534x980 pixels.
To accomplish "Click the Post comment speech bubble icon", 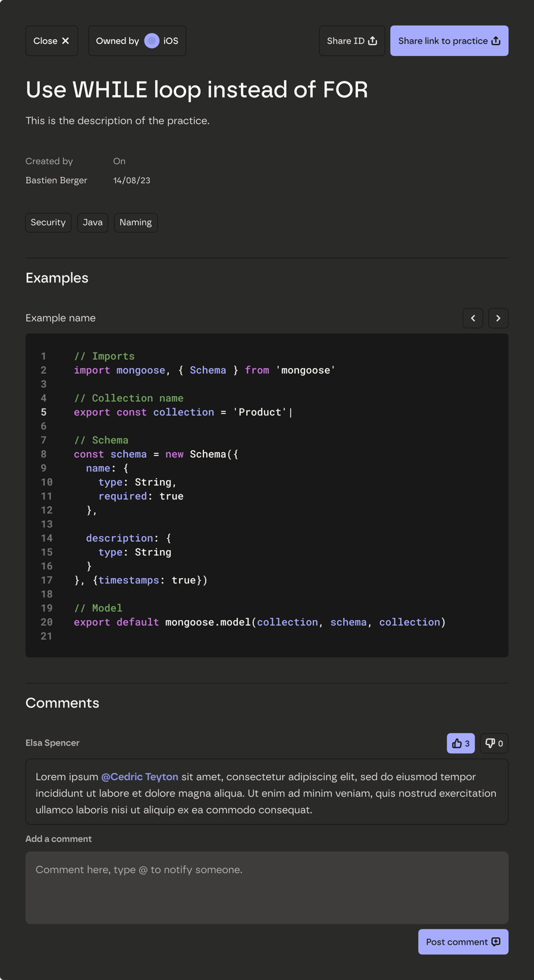I will point(496,942).
